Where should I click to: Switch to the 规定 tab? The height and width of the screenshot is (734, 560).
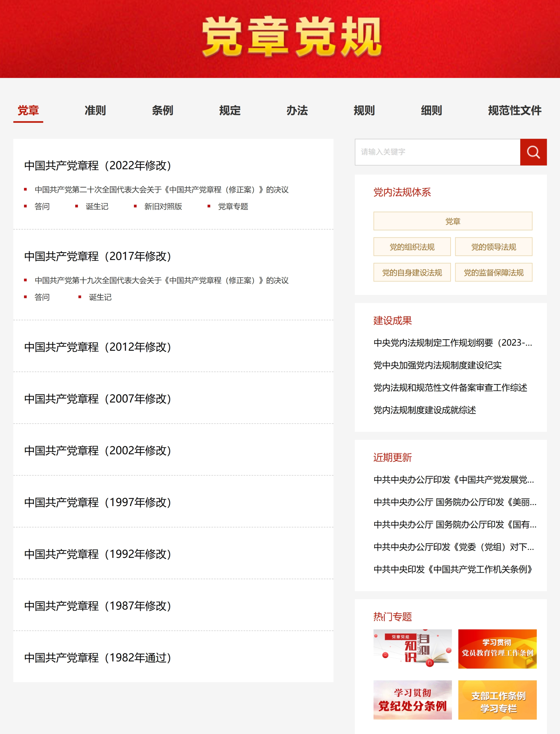click(x=230, y=110)
